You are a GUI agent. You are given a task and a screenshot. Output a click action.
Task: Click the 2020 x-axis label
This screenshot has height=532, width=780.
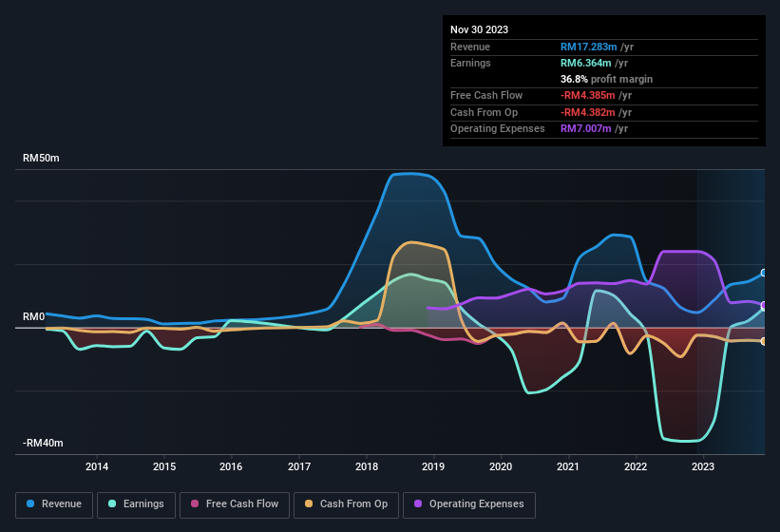[501, 466]
